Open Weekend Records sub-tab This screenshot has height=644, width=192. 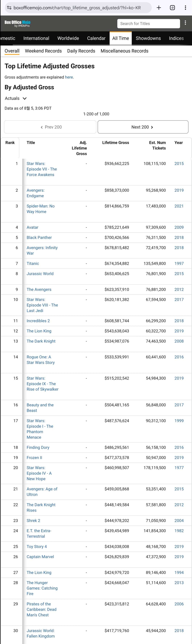tap(43, 51)
